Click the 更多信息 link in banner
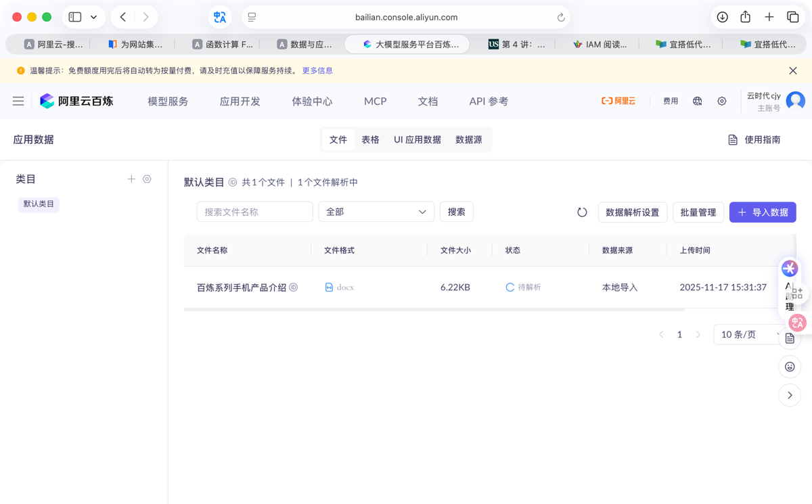 317,70
